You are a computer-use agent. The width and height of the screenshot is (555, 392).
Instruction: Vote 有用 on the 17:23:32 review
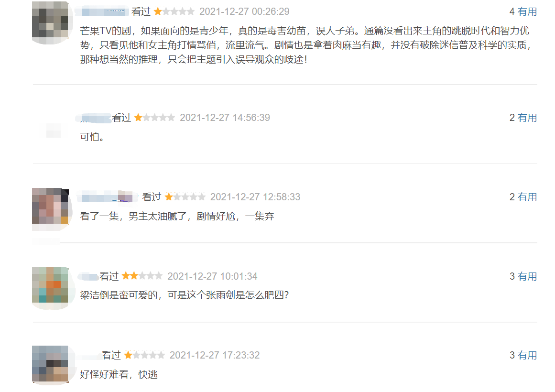(527, 356)
